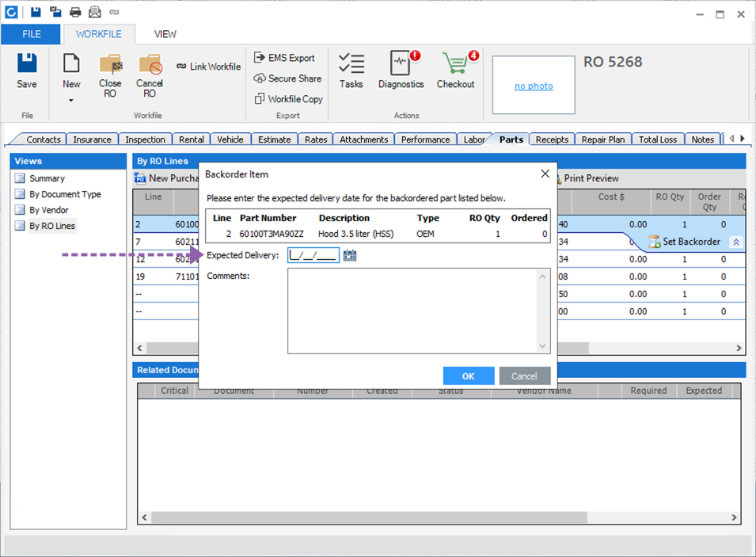Open the FILE ribbon tab
This screenshot has width=756, height=557.
31,34
